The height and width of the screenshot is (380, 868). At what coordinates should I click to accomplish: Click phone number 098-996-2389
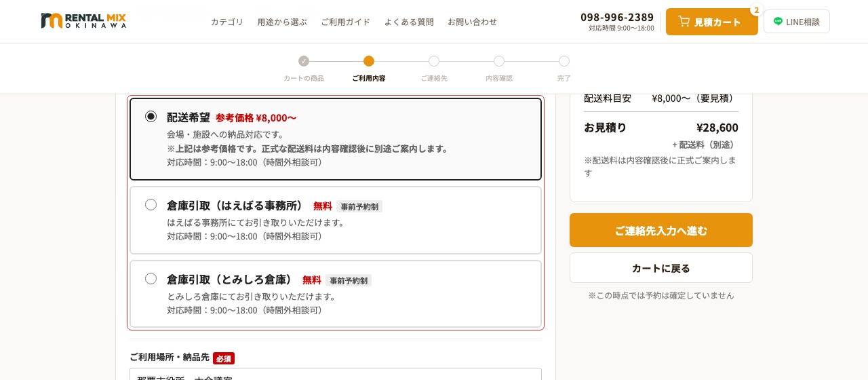click(x=617, y=17)
